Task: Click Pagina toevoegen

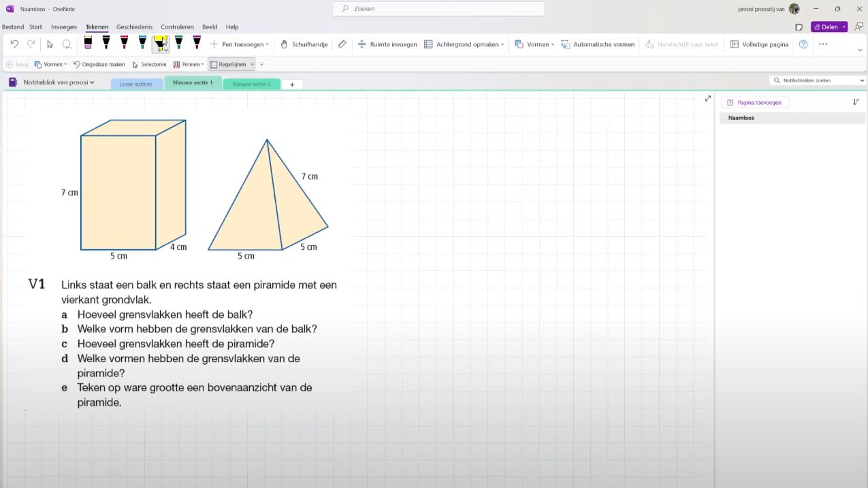Action: 754,103
